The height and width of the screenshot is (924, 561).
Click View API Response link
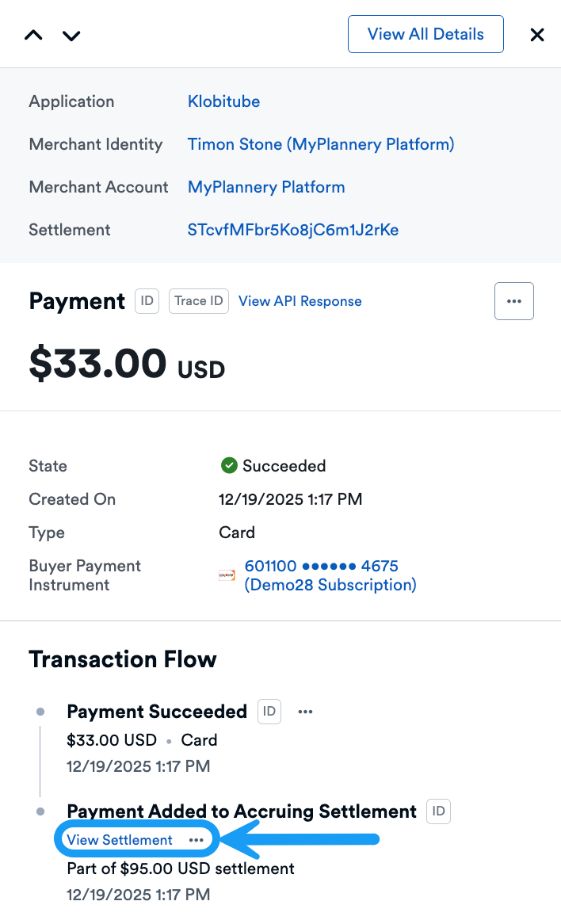[300, 301]
